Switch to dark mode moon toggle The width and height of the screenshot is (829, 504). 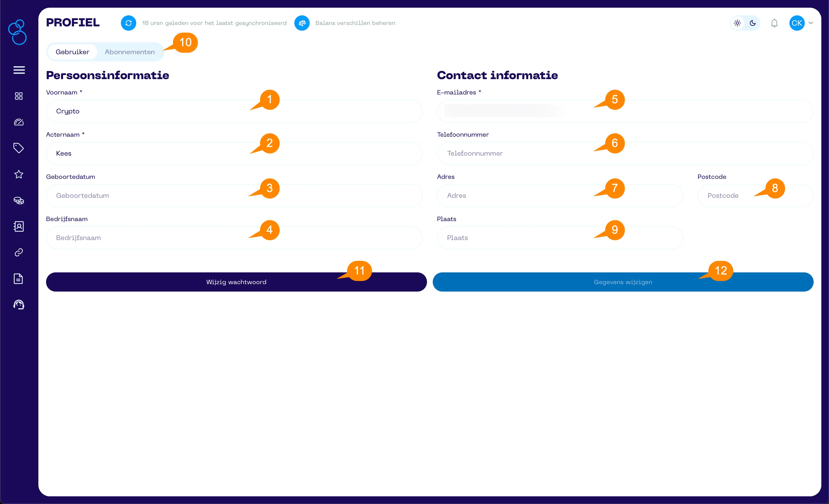(753, 23)
